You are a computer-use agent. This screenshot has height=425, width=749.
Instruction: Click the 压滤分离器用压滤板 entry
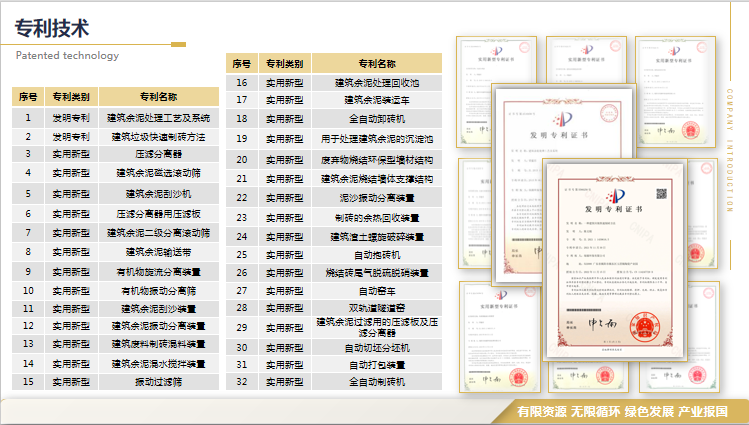159,214
